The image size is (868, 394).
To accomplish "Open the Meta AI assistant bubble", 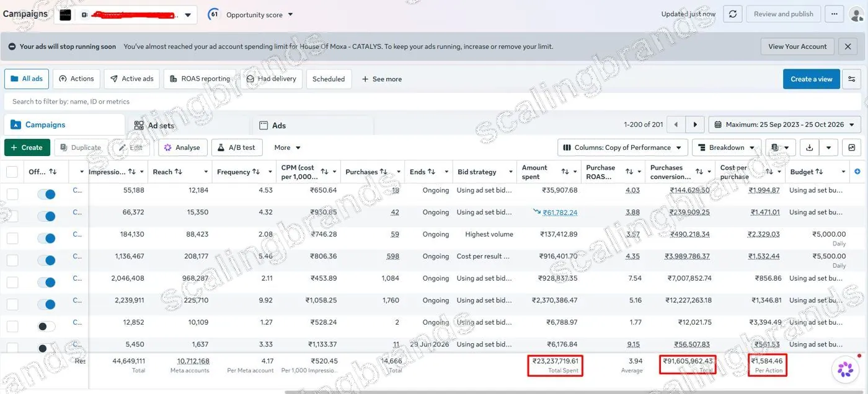I will (x=845, y=370).
